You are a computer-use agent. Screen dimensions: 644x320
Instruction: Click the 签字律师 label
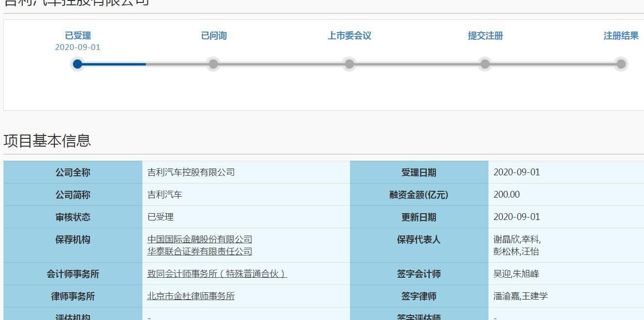coord(419,296)
